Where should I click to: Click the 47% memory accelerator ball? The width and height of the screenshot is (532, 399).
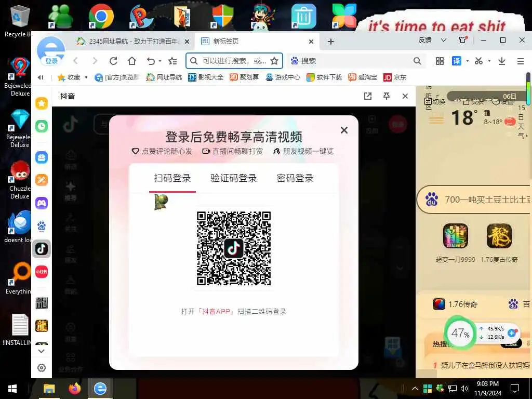[x=460, y=333]
